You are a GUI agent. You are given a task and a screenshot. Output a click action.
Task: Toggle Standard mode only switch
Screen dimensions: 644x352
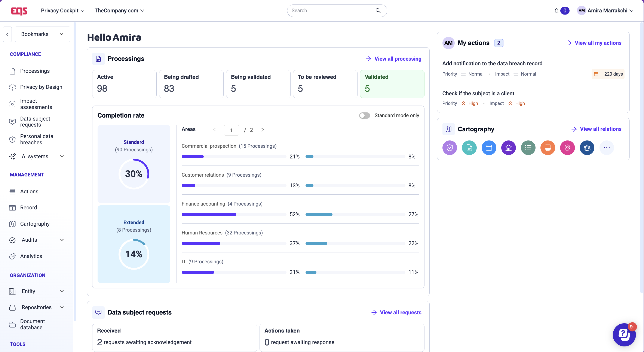365,115
